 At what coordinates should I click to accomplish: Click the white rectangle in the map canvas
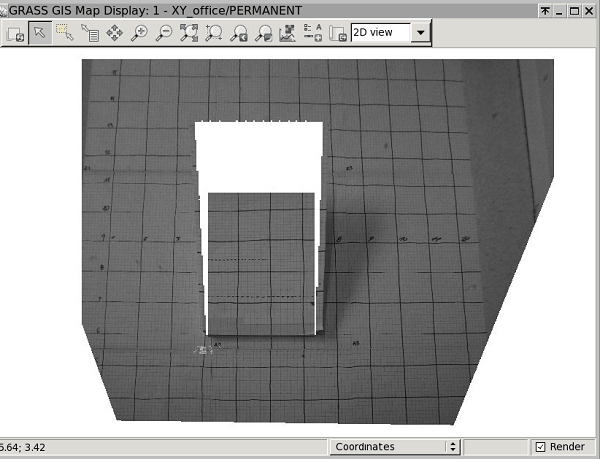pyautogui.click(x=258, y=155)
